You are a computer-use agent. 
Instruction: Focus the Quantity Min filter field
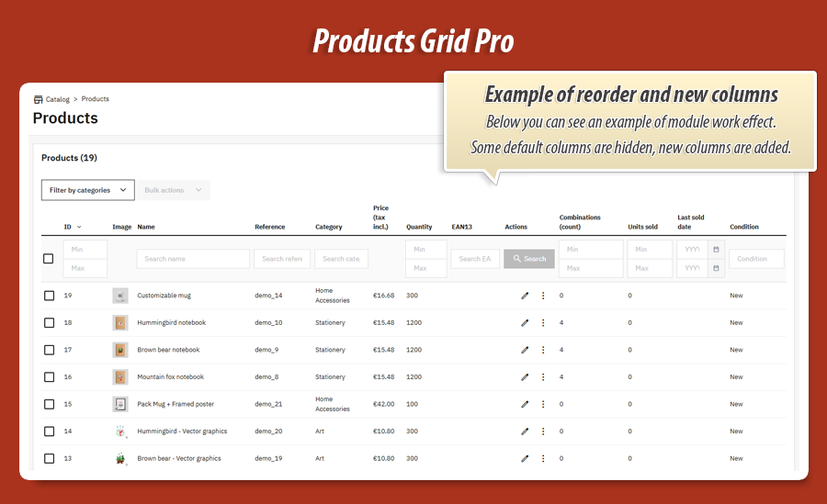(x=426, y=250)
